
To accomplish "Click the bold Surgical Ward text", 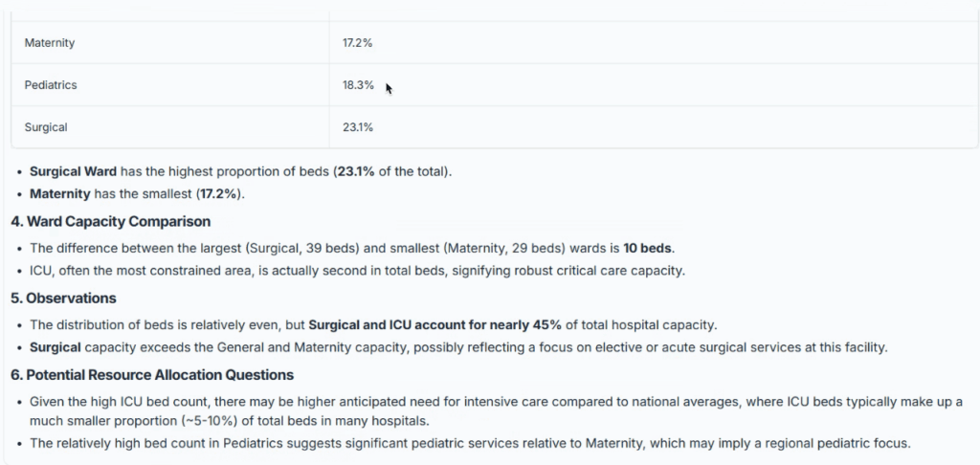I will tap(73, 172).
